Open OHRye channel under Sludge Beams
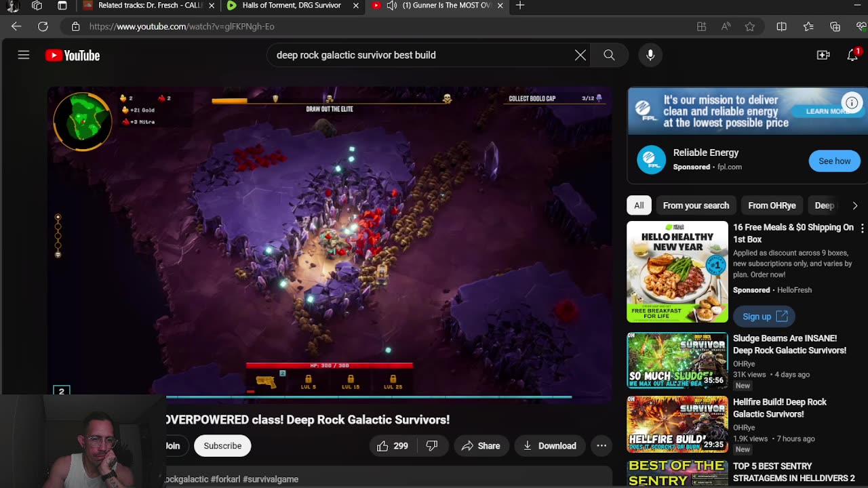Image resolution: width=868 pixels, height=488 pixels. tap(744, 364)
